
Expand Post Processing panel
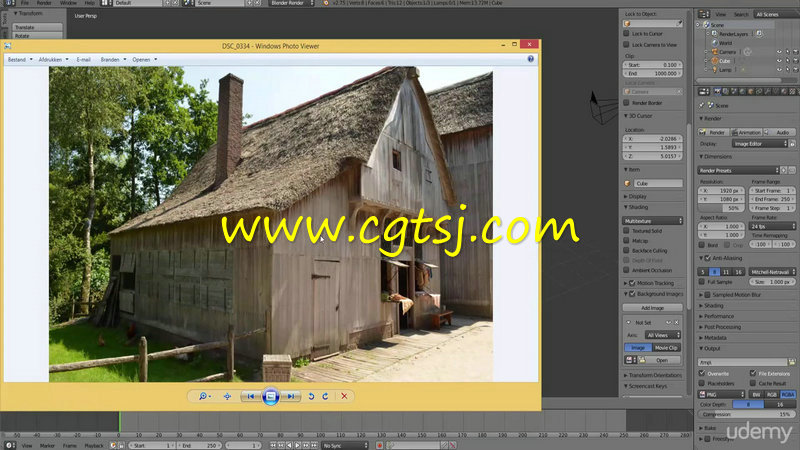click(x=721, y=327)
